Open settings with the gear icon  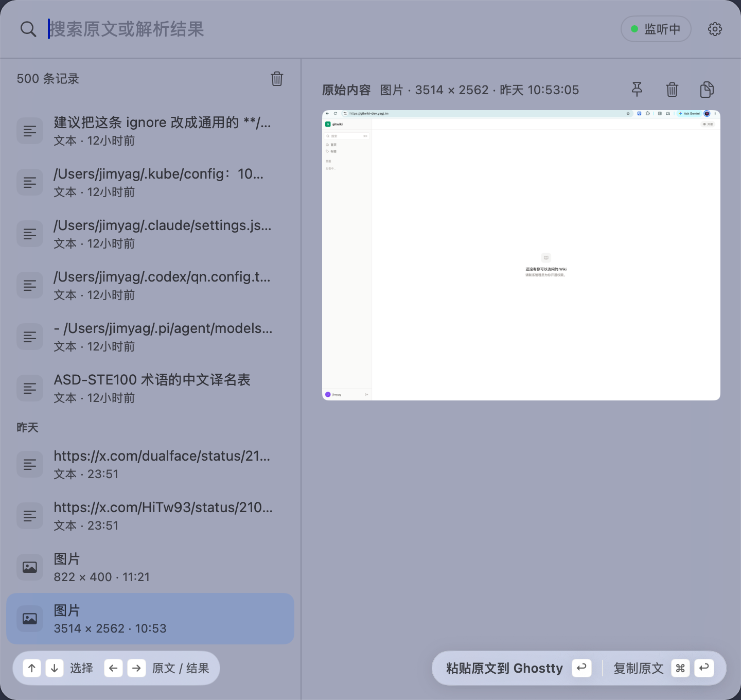pos(715,29)
